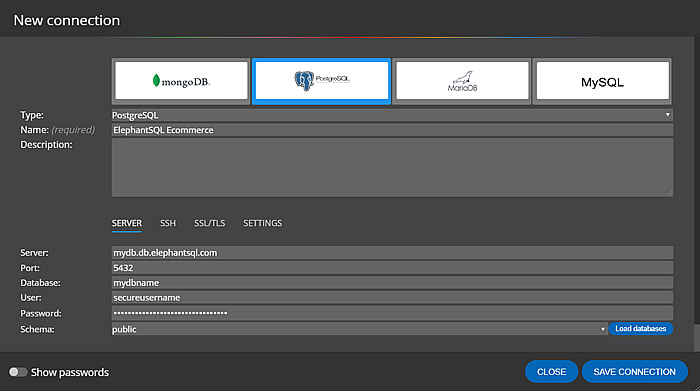Select the mongoDB connection type tile
This screenshot has width=700, height=391.
[181, 81]
